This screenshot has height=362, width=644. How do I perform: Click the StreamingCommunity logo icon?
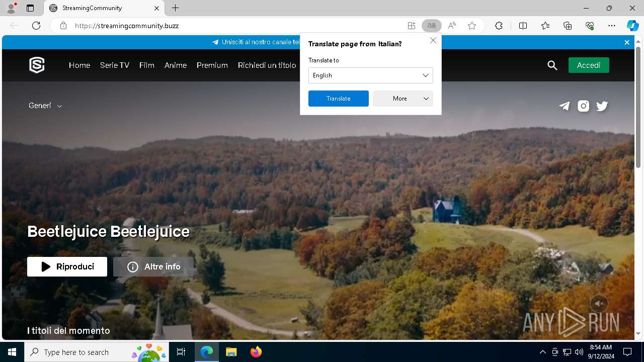tap(37, 65)
